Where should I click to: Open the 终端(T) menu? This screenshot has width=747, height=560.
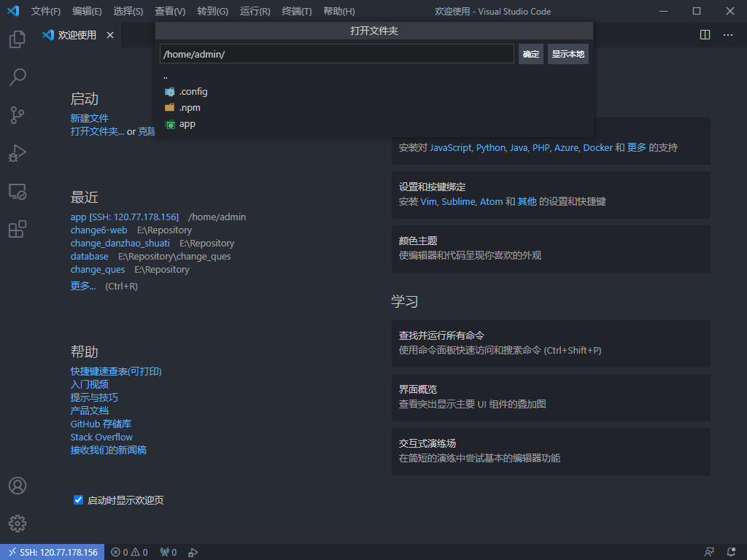[297, 12]
